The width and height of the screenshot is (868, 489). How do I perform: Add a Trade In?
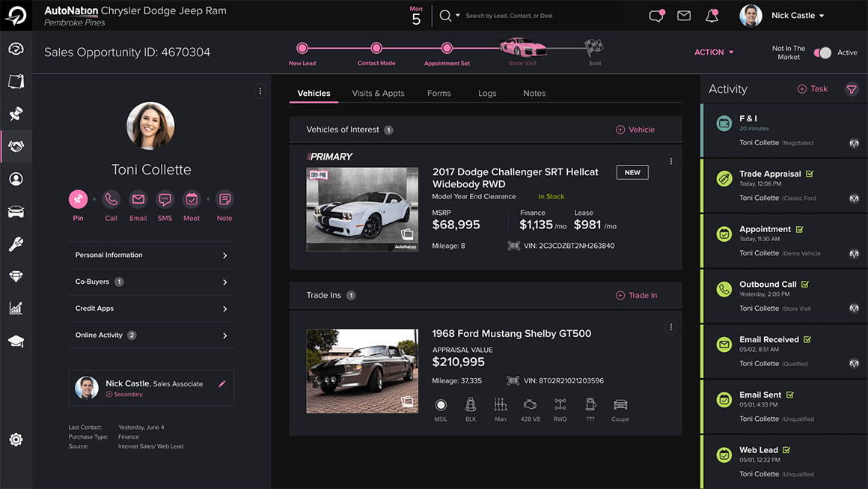(x=637, y=295)
